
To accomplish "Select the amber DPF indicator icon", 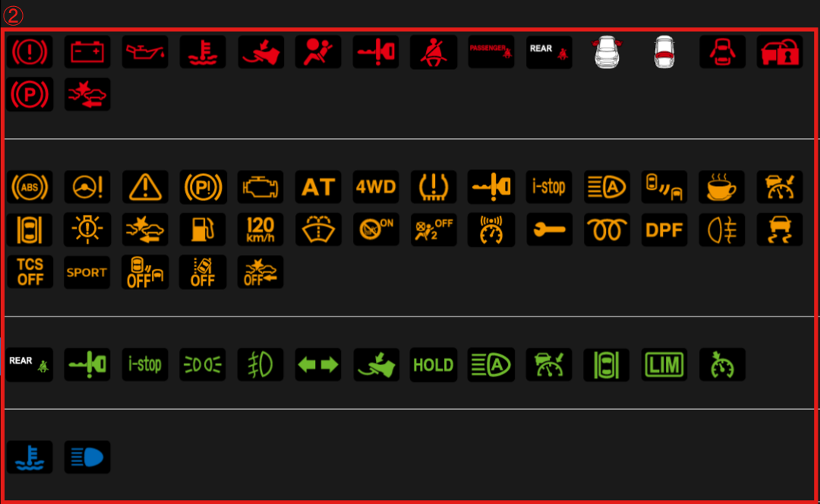I will pyautogui.click(x=664, y=229).
